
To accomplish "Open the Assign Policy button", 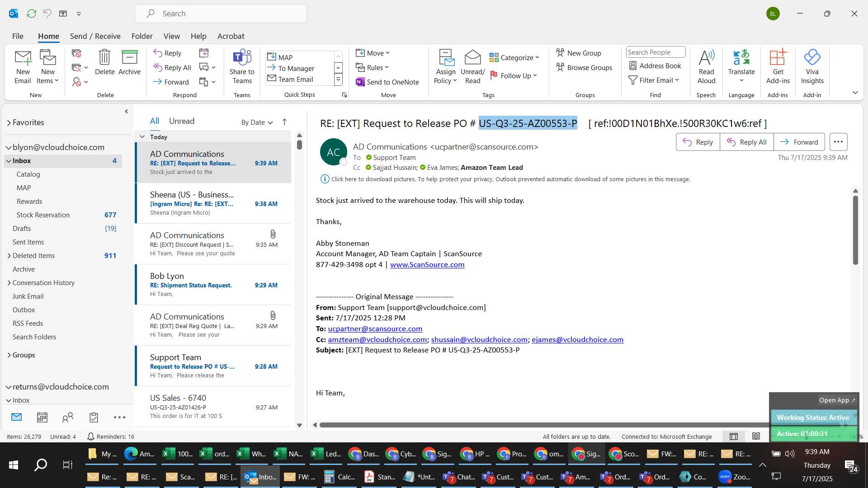I will [446, 67].
